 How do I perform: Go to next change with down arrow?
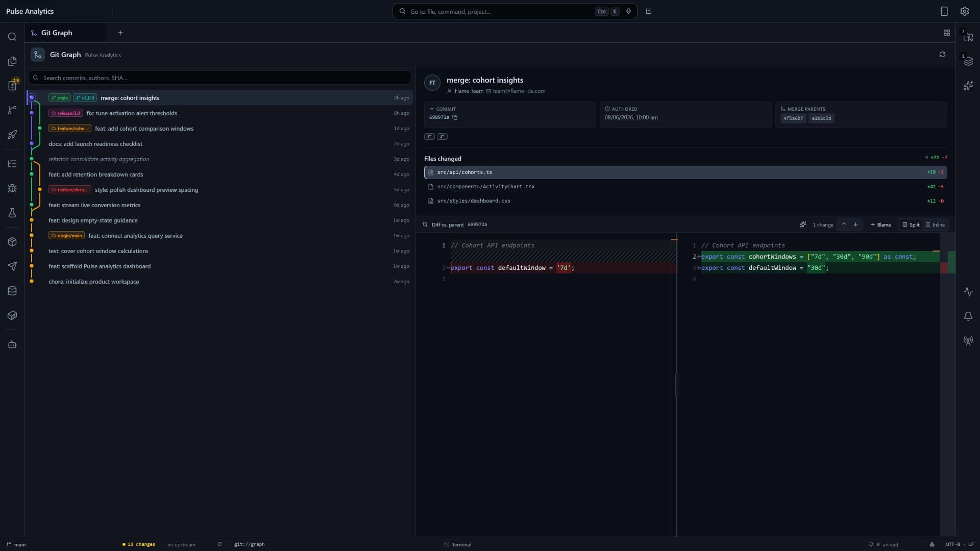coord(856,224)
